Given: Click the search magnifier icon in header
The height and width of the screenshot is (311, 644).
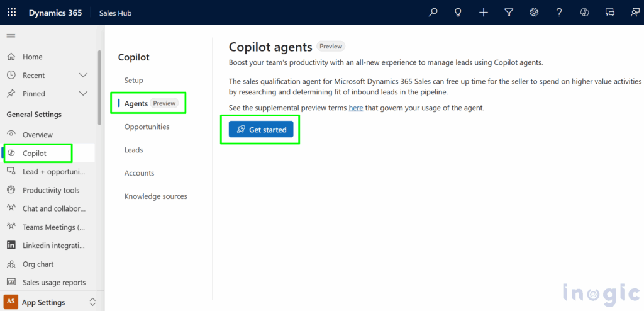Looking at the screenshot, I should click(x=433, y=13).
